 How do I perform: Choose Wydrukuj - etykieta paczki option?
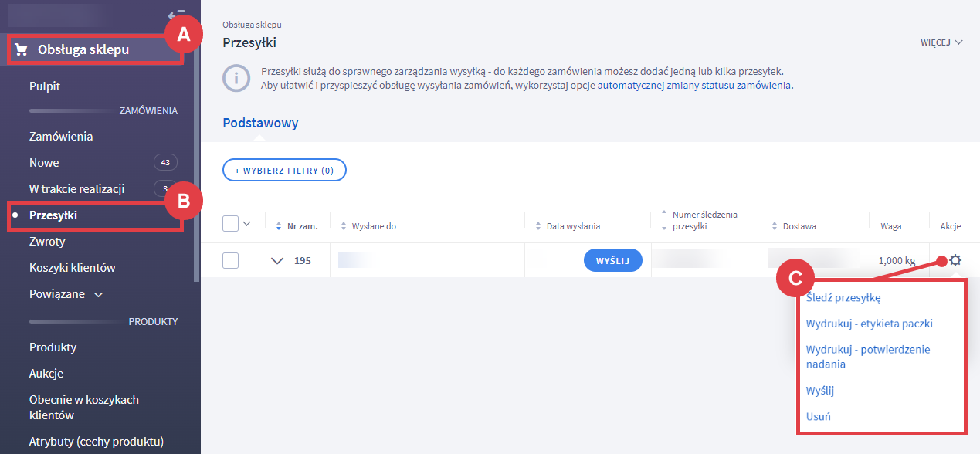click(x=870, y=324)
